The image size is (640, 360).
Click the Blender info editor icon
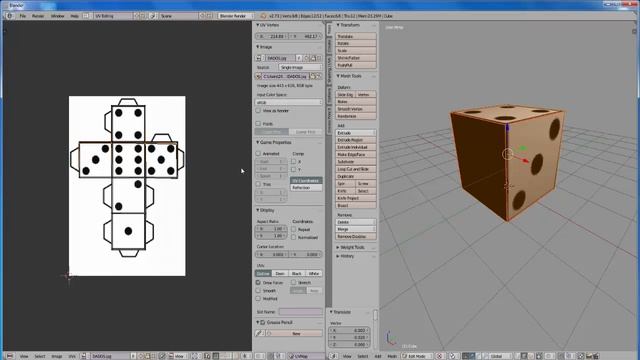[x=9, y=16]
